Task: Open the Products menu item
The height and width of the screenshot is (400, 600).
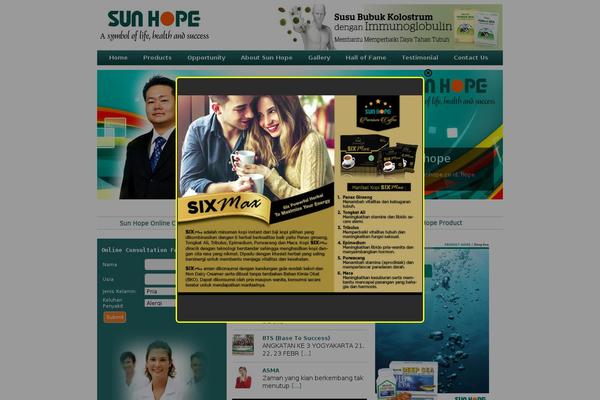Action: pyautogui.click(x=157, y=57)
